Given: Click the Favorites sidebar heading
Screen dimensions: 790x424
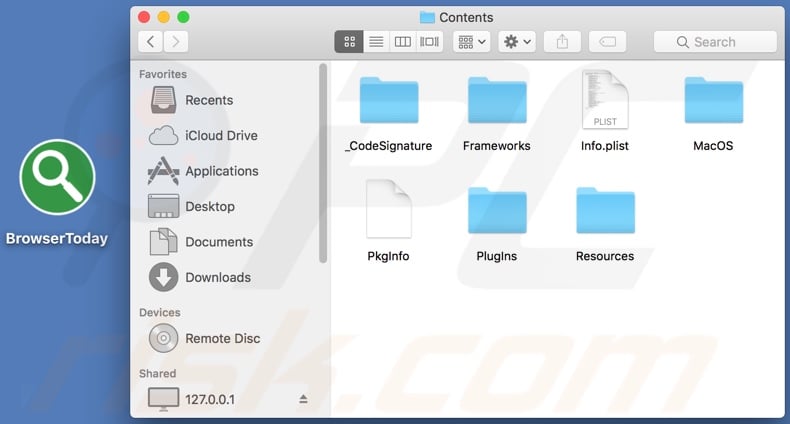Looking at the screenshot, I should pos(163,74).
